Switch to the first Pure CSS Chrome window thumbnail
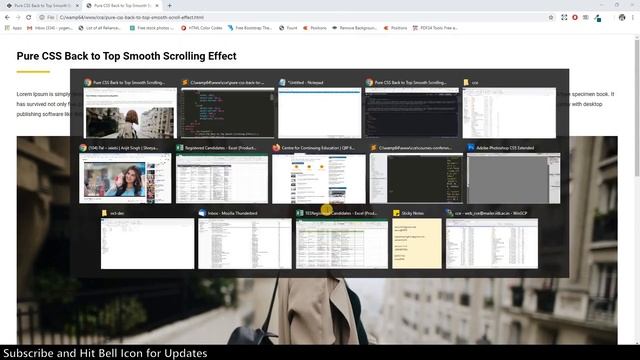Viewport: 640px width, 360px height. pos(130,113)
